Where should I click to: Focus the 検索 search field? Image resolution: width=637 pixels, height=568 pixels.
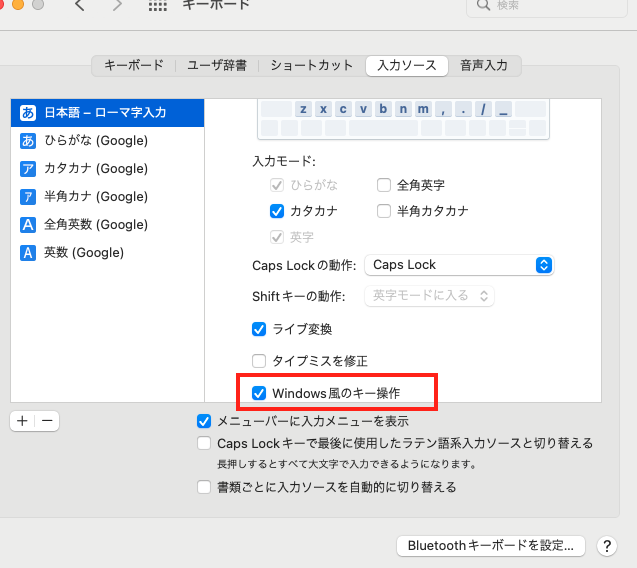pyautogui.click(x=547, y=6)
